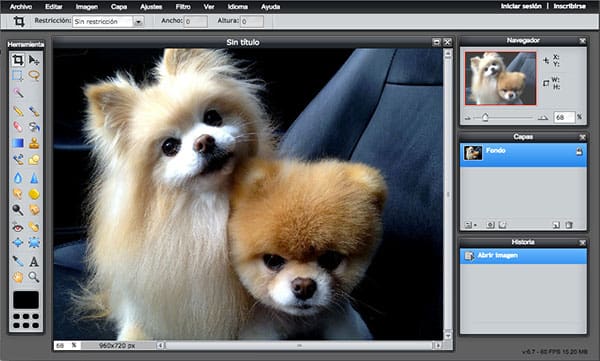This screenshot has height=361, width=600.
Task: Select the Sharpen triangle tool
Action: click(x=34, y=178)
